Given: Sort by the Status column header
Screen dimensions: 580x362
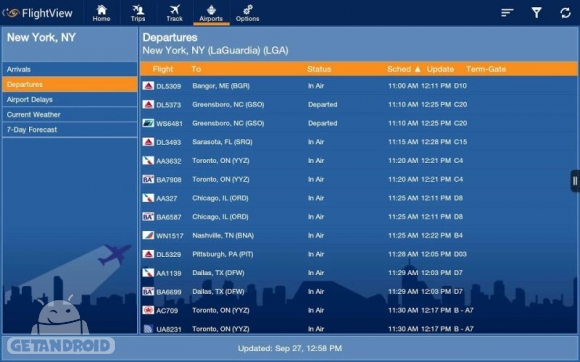Looking at the screenshot, I should point(319,69).
